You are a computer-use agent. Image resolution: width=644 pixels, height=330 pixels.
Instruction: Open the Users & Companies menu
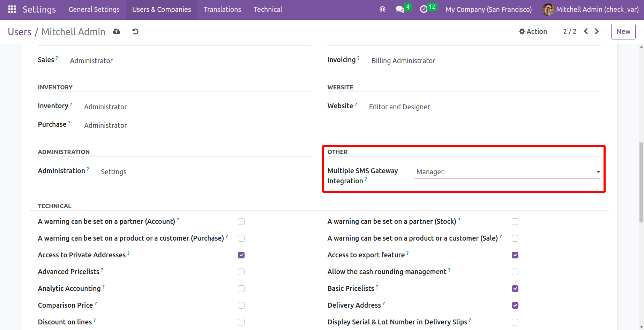(x=162, y=9)
